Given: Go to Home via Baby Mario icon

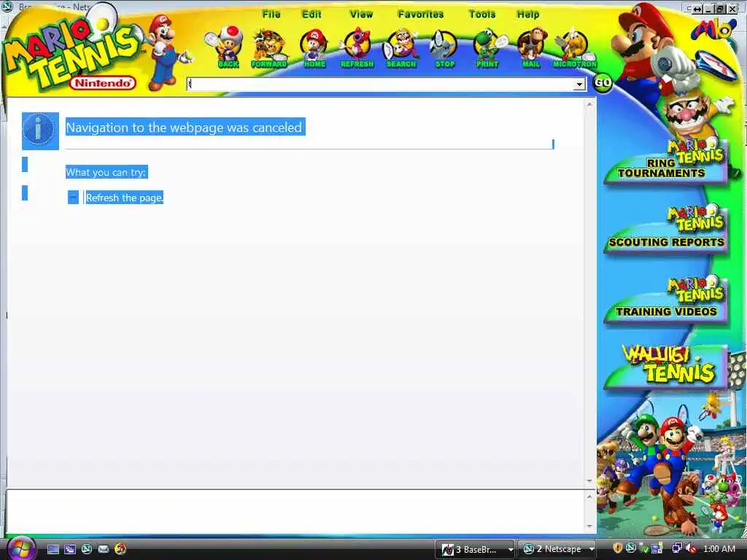Looking at the screenshot, I should (314, 49).
